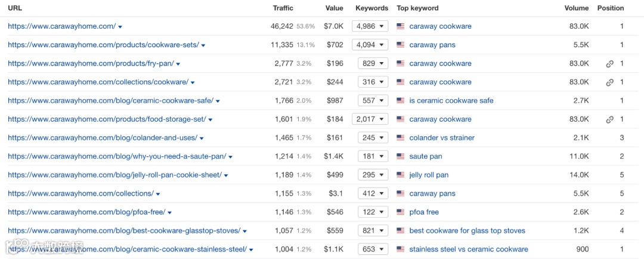Click the chain link icon in the collections/cookware row
Image resolution: width=644 pixels, height=259 pixels.
click(609, 82)
